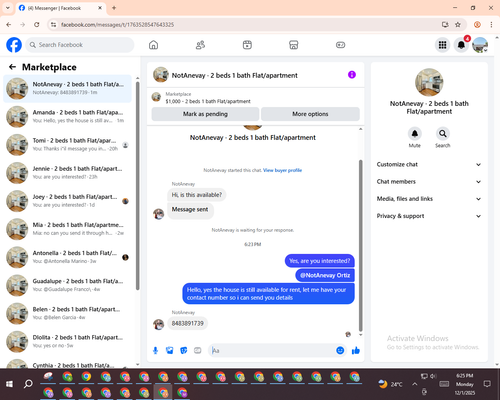
Task: Search in the conversation using the magnifier icon
Action: [443, 134]
